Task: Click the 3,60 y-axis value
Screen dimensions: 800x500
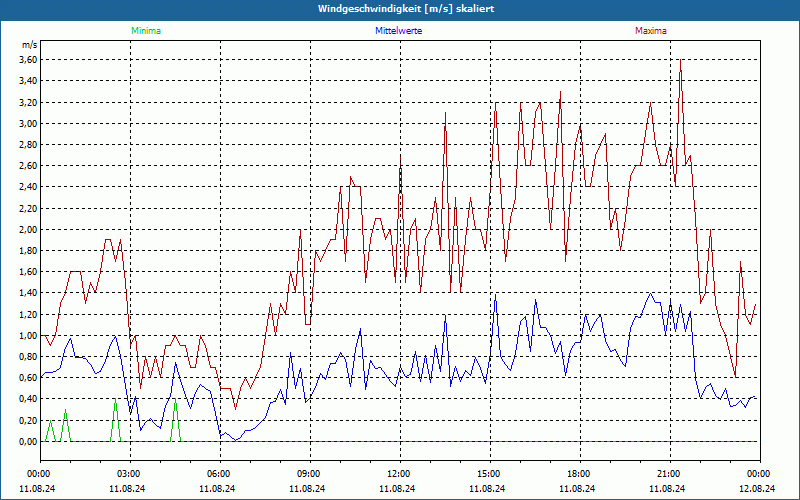Action: point(28,60)
